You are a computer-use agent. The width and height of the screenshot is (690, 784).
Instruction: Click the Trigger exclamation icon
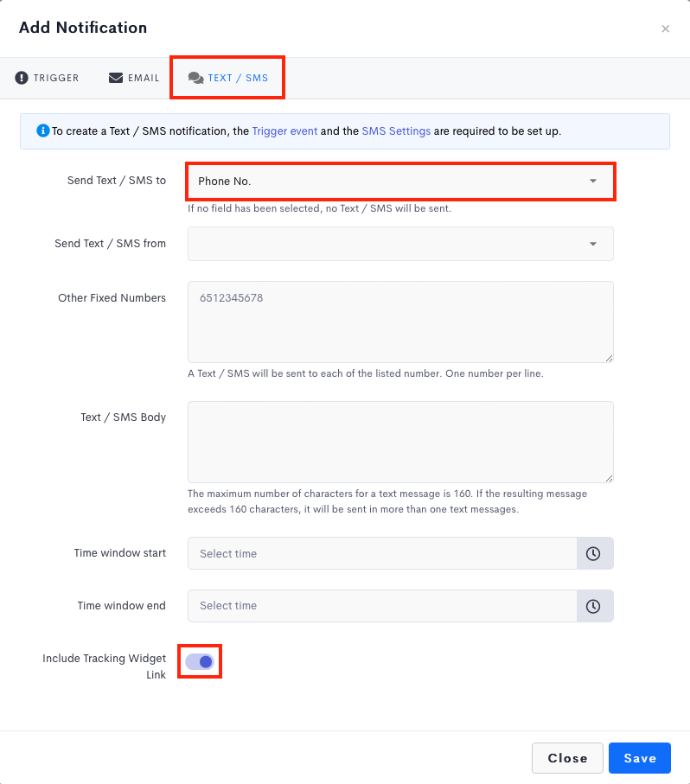click(x=22, y=78)
